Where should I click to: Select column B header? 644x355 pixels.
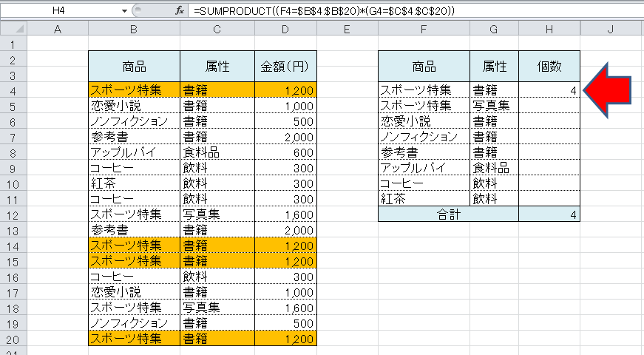point(134,29)
